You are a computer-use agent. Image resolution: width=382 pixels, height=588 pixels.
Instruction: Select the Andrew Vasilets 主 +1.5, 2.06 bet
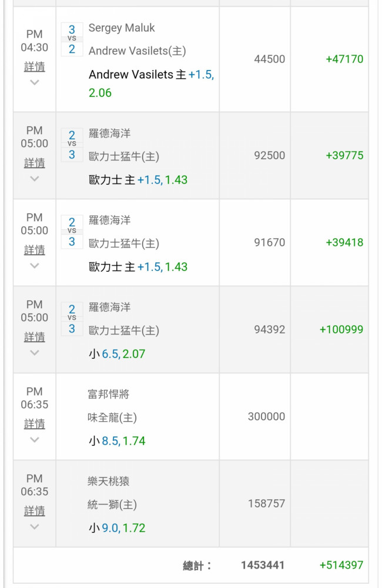[x=151, y=83]
